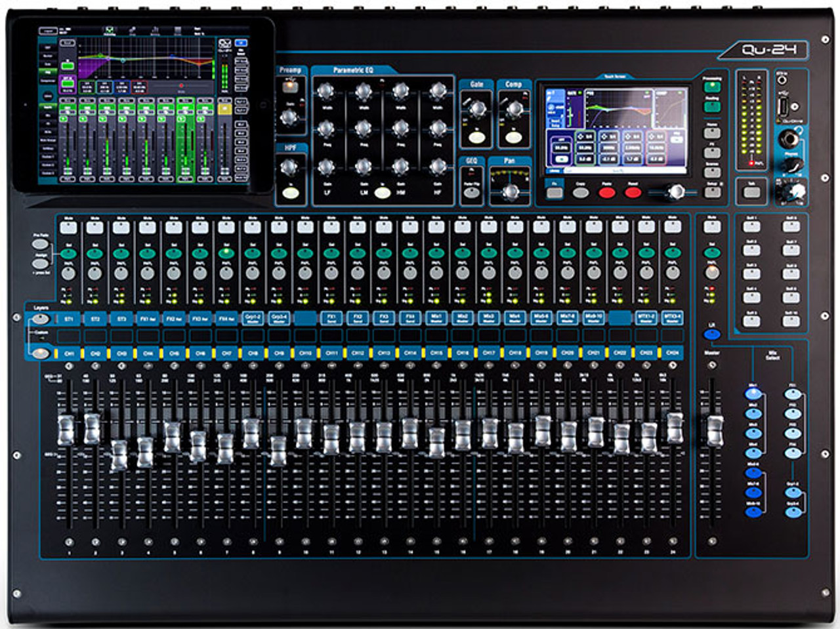This screenshot has width=840, height=629.
Task: Touch the HF Freq EQ knob
Action: [437, 128]
